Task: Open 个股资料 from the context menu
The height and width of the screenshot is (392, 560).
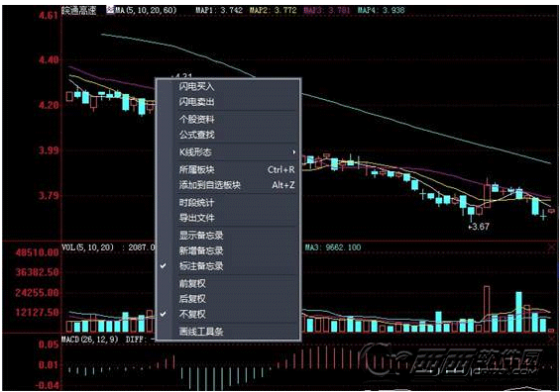Action: [x=228, y=119]
